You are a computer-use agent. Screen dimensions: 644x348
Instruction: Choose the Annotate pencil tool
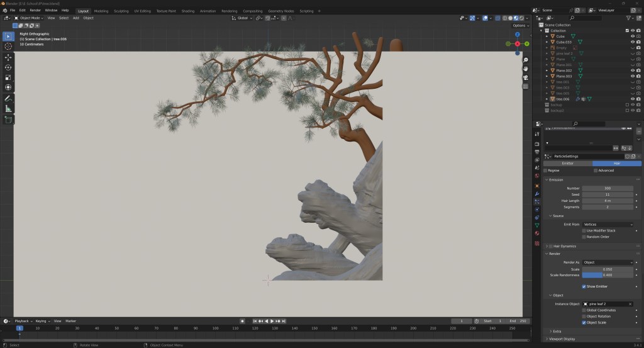(x=8, y=99)
